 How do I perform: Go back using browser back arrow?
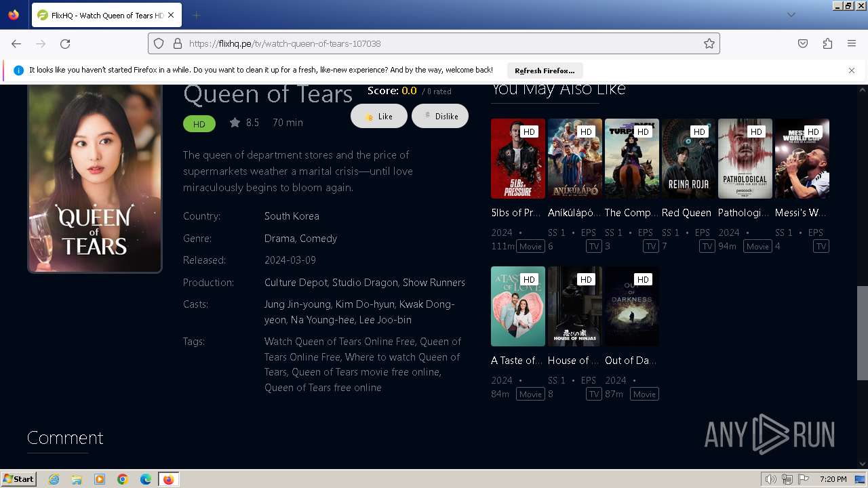16,43
